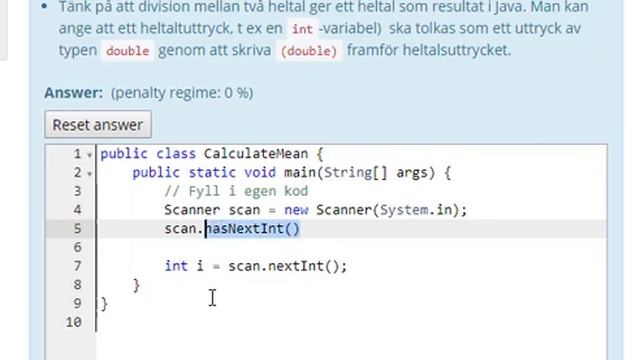The image size is (640, 360).
Task: Click the '// Fyll i egen kod' comment
Action: click(236, 191)
